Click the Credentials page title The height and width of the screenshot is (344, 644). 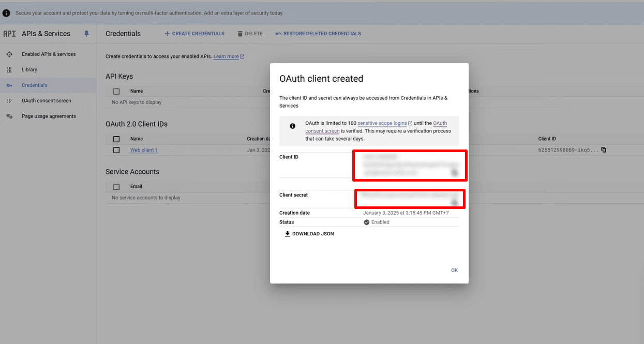[x=123, y=34]
